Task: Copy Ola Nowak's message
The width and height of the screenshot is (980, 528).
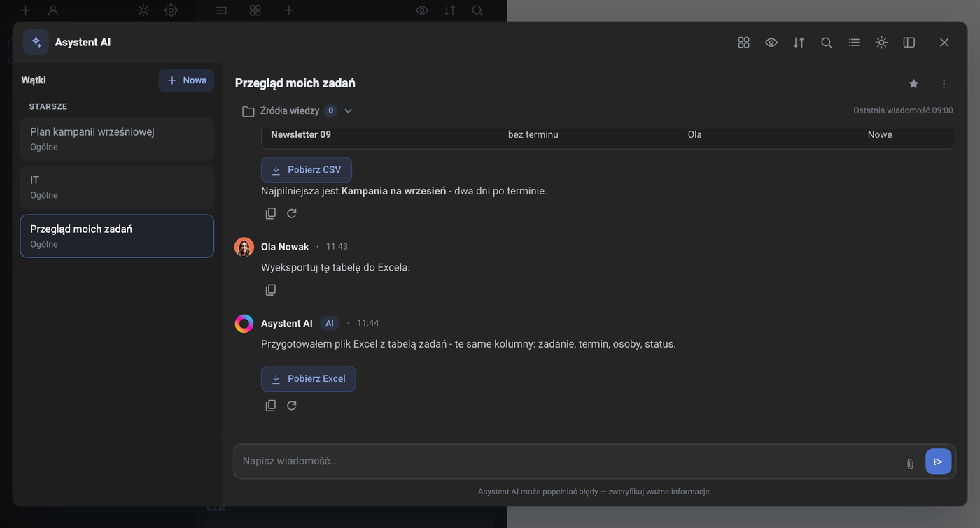Action: click(271, 290)
